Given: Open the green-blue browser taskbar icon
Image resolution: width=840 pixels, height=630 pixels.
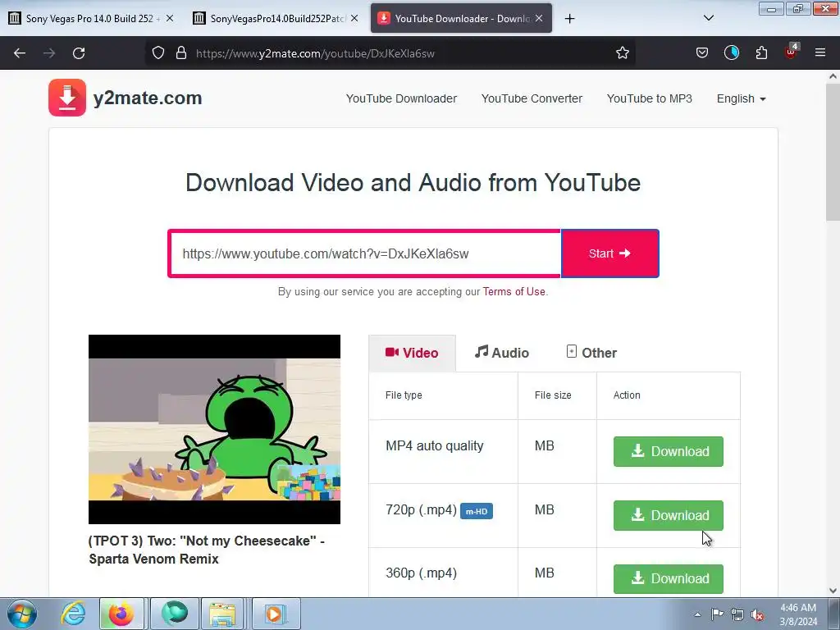Looking at the screenshot, I should click(175, 614).
